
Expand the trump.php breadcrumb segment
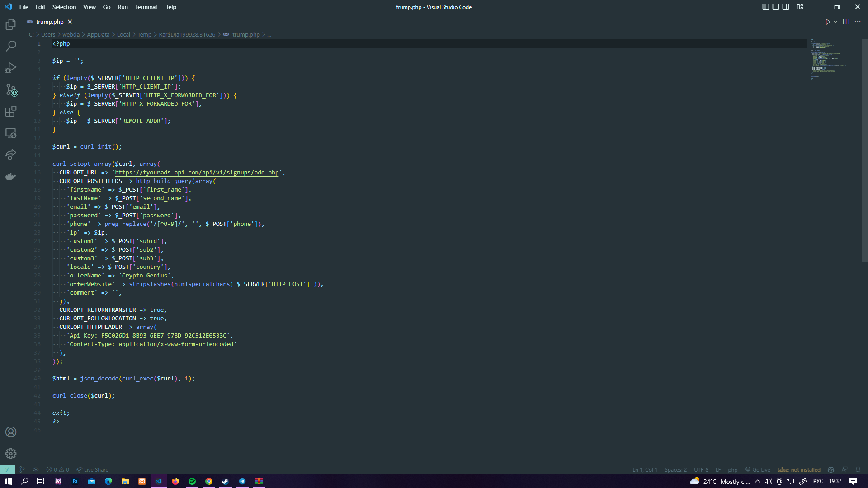[246, 34]
